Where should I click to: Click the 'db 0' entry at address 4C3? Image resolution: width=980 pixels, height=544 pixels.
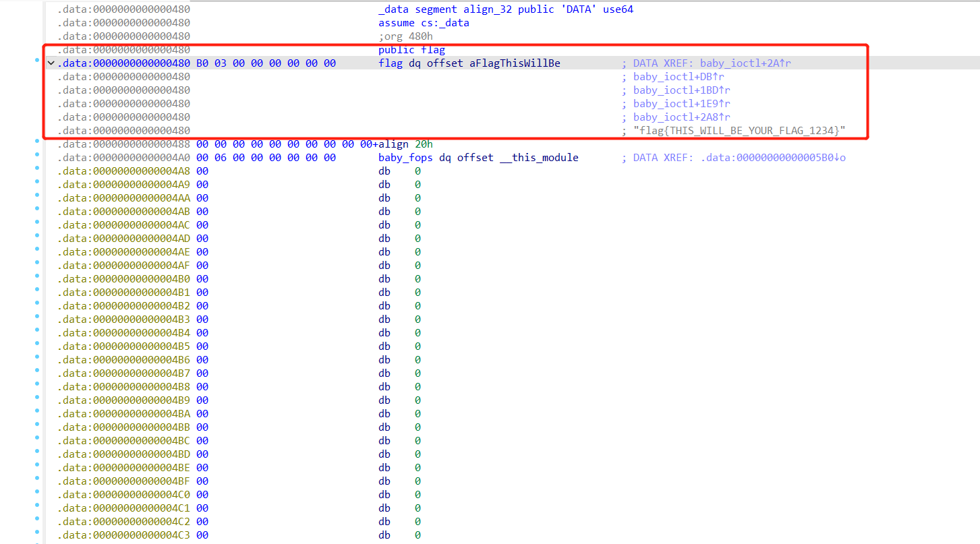pyautogui.click(x=399, y=535)
